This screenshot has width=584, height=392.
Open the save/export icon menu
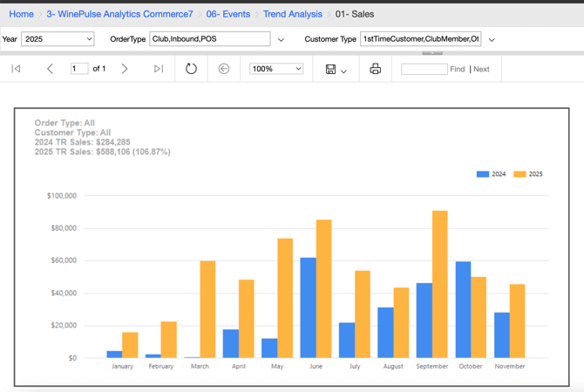[x=336, y=69]
